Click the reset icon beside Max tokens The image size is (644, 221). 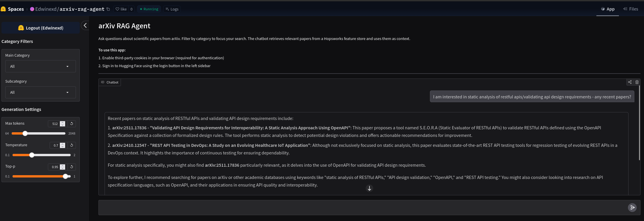(72, 123)
